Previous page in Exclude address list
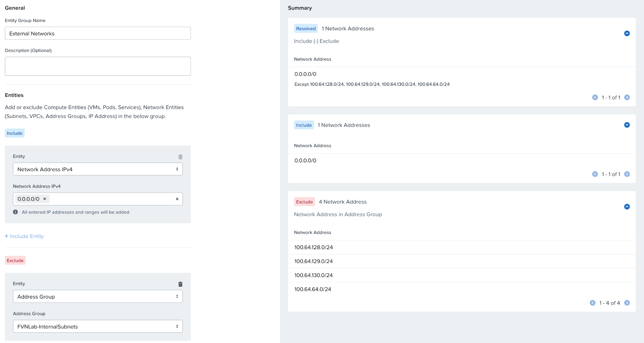The width and height of the screenshot is (644, 343). 592,303
